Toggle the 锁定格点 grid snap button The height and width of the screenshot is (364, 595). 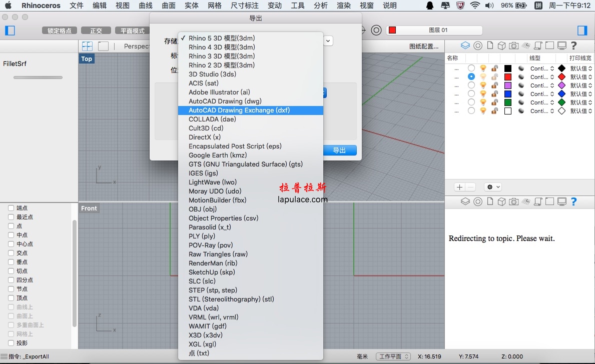[60, 30]
